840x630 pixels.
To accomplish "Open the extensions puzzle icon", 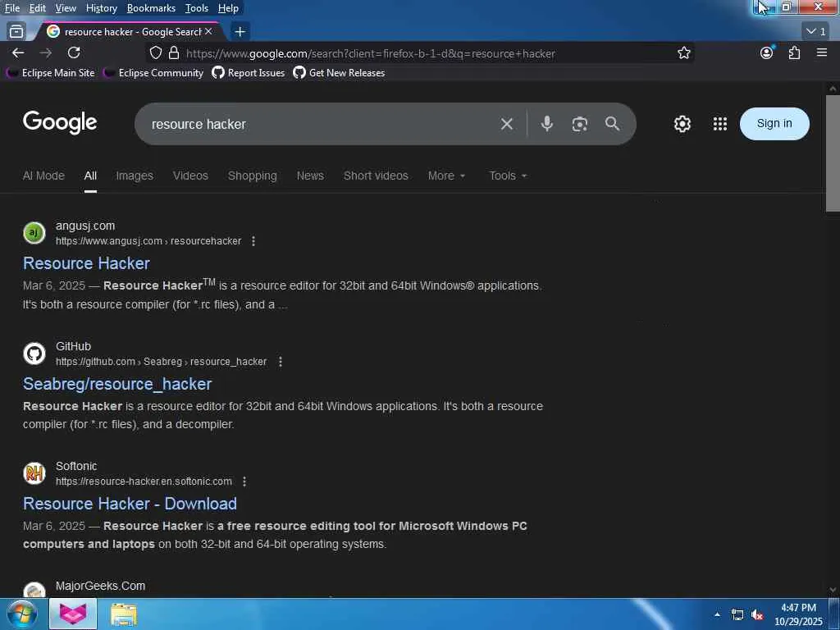I will pyautogui.click(x=794, y=52).
